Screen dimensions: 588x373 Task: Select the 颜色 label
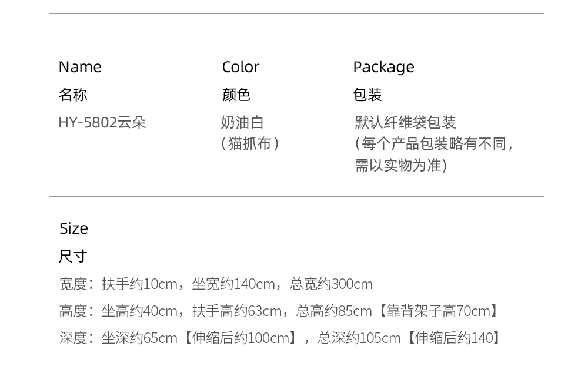pos(236,95)
